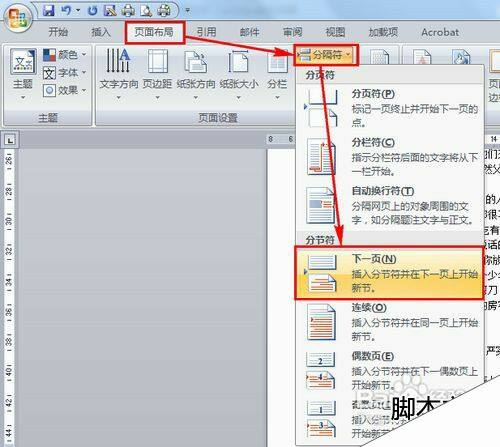Switch to the 视图 tab

pyautogui.click(x=335, y=32)
